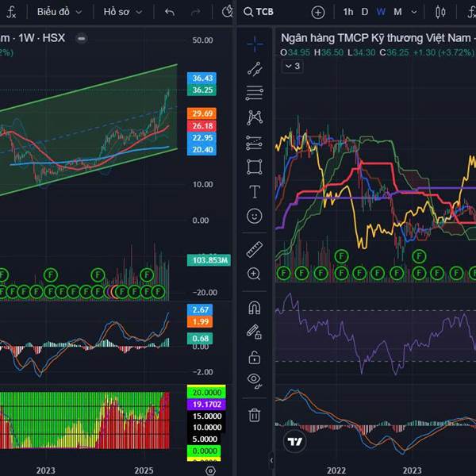Redo the last action
This screenshot has width=476, height=476.
[x=195, y=12]
